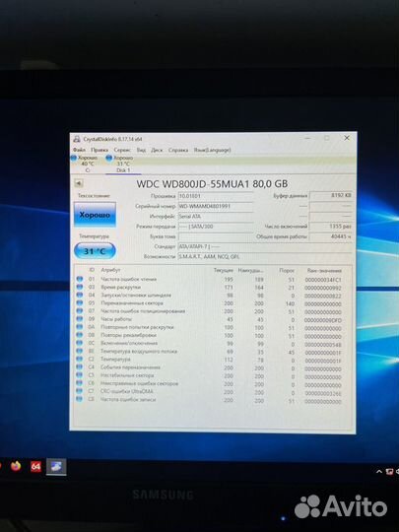This screenshot has width=399, height=532.
Task: Click the Текущее column header
Action: (224, 270)
